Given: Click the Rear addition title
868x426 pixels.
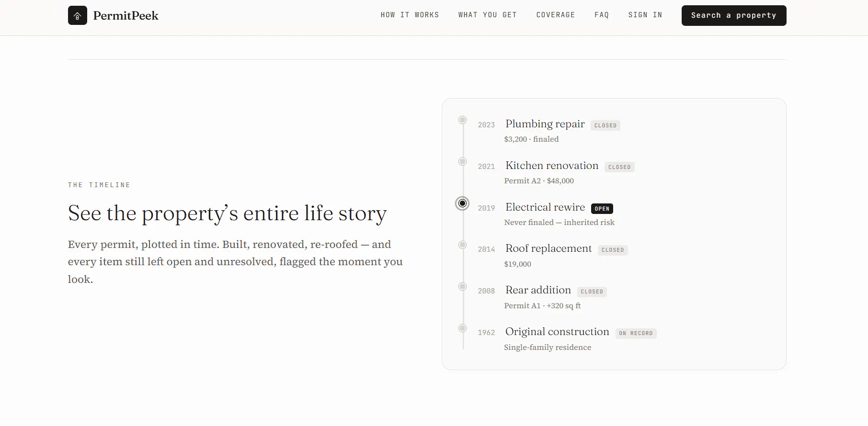Looking at the screenshot, I should pos(538,290).
